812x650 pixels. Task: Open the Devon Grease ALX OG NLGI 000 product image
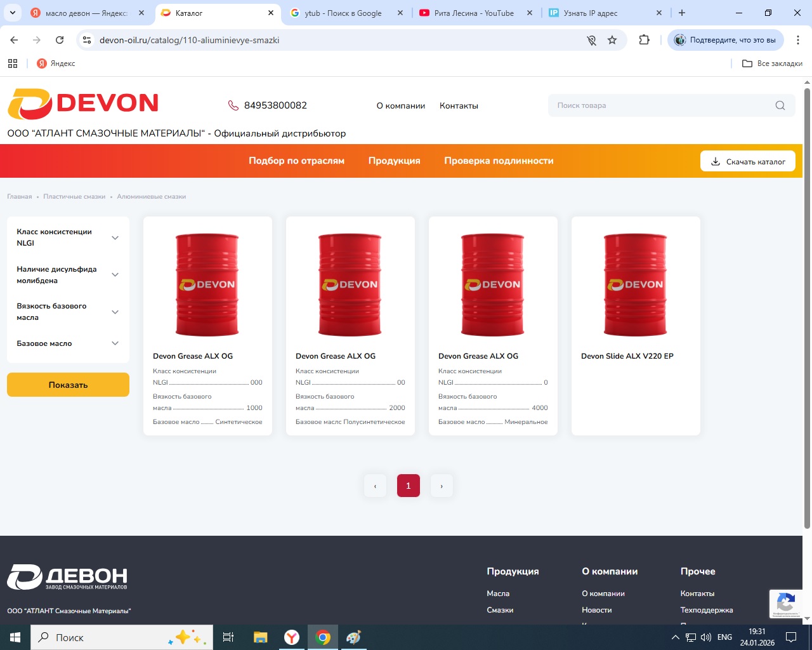(x=207, y=284)
